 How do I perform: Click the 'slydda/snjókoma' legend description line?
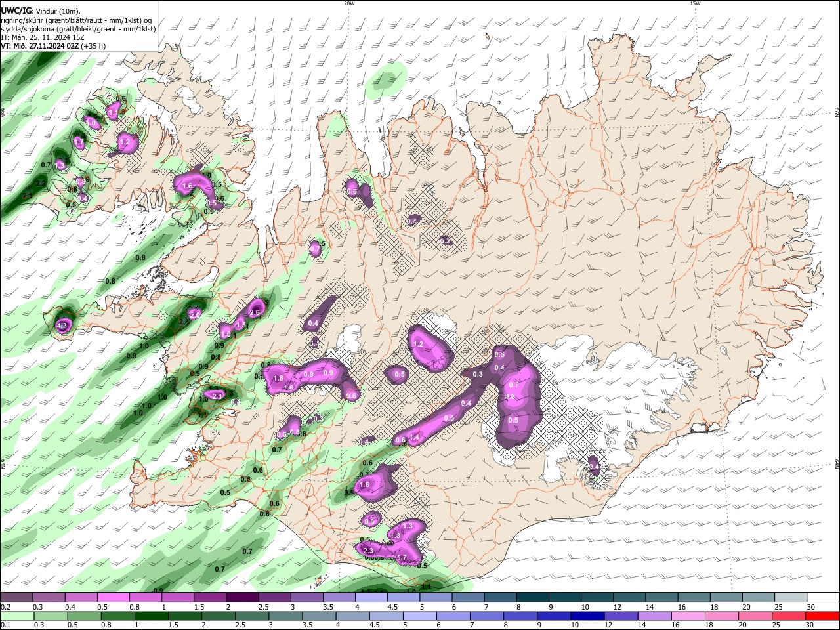tap(78, 29)
